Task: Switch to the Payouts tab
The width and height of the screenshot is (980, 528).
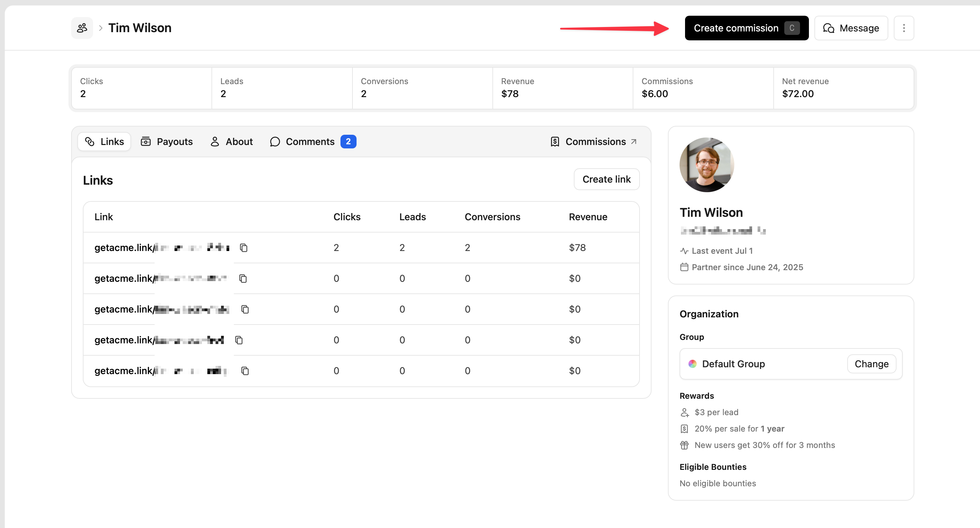Action: [x=167, y=142]
